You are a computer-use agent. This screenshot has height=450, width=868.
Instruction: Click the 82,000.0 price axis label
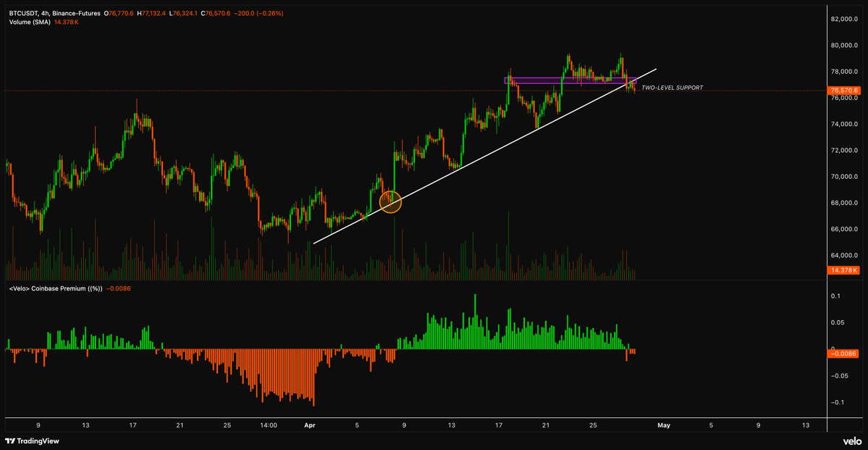click(x=846, y=20)
